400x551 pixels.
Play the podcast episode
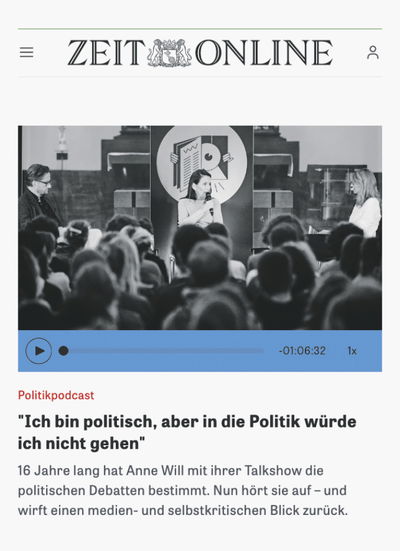tap(39, 351)
